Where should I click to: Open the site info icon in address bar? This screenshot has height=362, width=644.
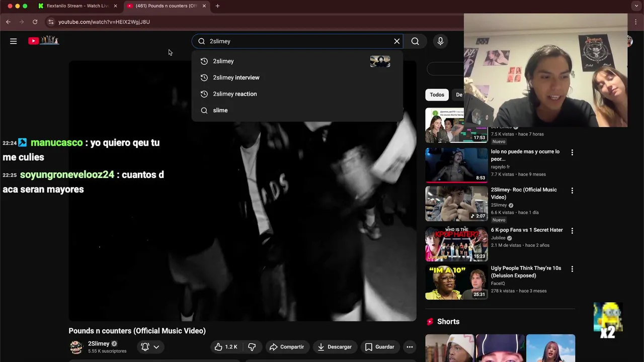(50, 22)
